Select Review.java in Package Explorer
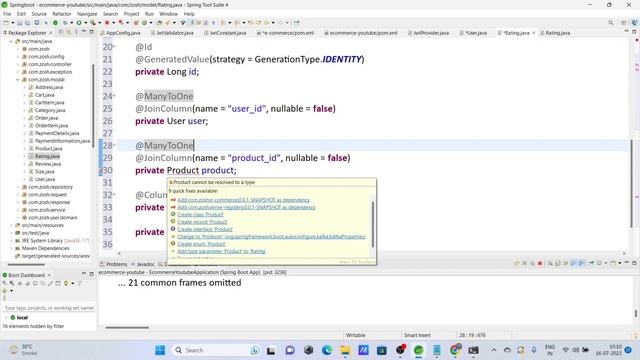Screen dimensions: 640x360 click(x=48, y=164)
